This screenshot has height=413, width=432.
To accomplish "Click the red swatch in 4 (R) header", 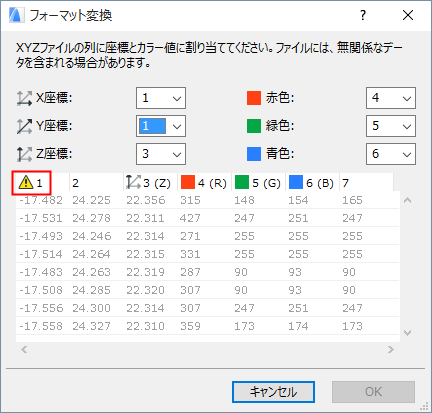I will 188,182.
